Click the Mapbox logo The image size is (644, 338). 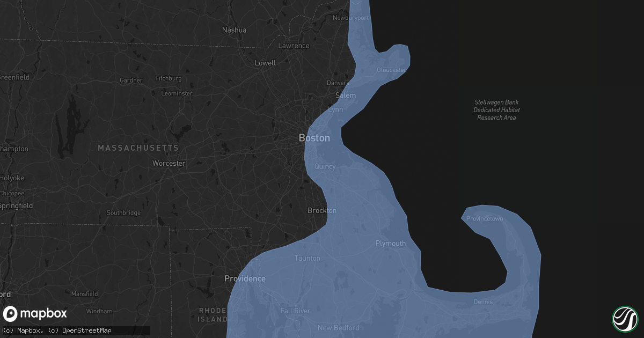click(35, 313)
